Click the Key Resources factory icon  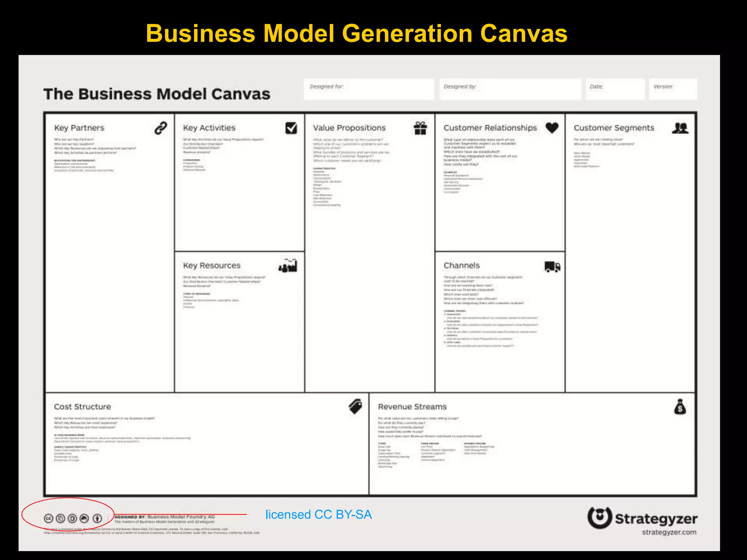(x=288, y=266)
